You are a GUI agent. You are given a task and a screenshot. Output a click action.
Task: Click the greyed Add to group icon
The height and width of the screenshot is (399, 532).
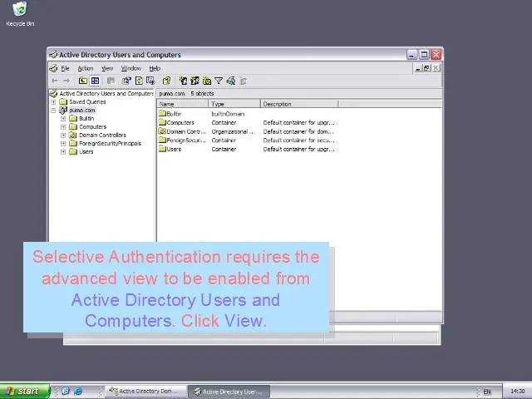pos(243,81)
